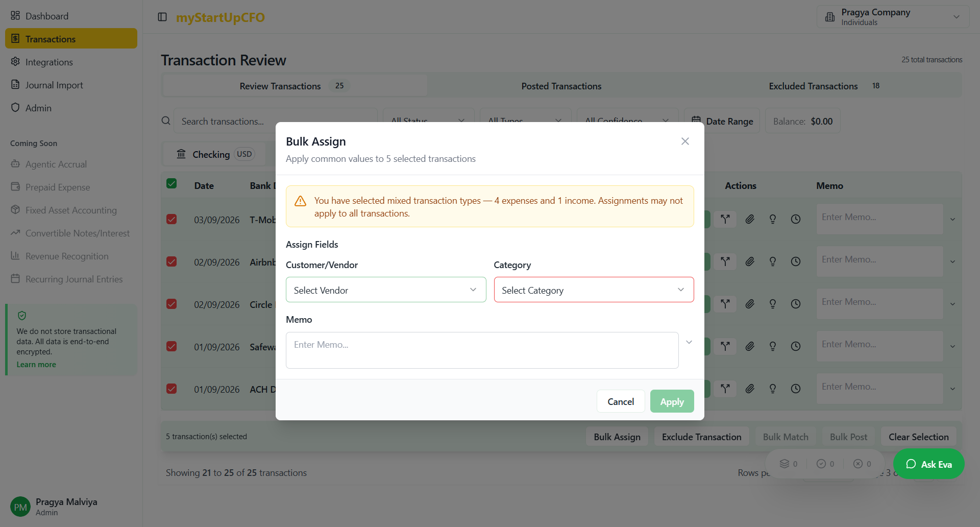This screenshot has height=527, width=980.
Task: Click the search magnifier icon
Action: point(166,121)
